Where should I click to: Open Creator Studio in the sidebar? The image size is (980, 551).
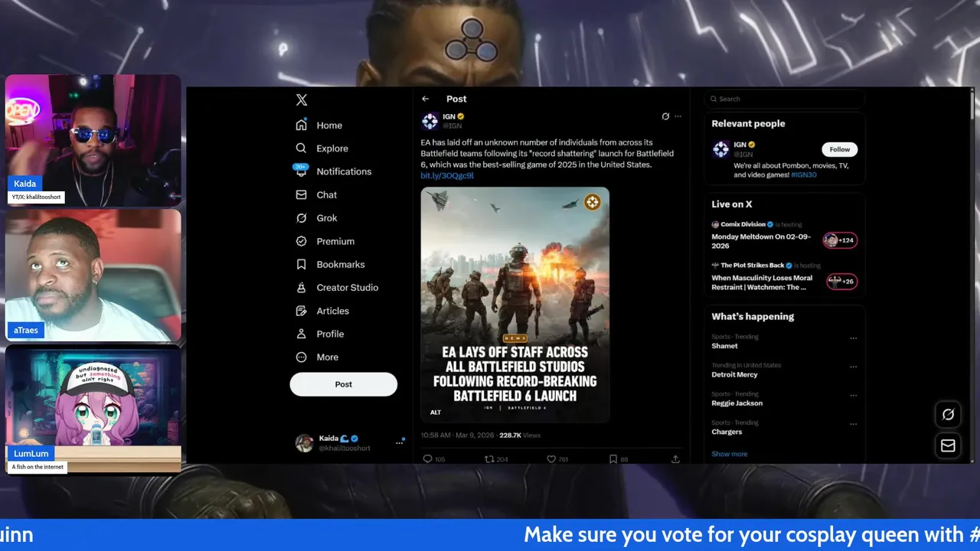pyautogui.click(x=337, y=288)
